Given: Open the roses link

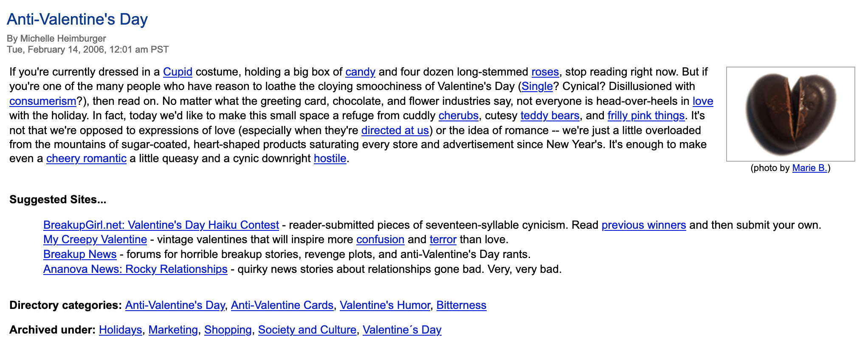Looking at the screenshot, I should (x=545, y=72).
